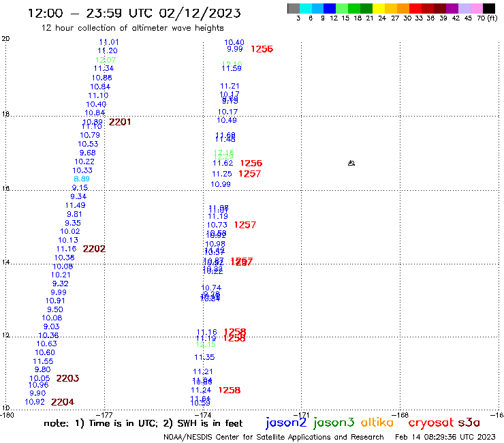Image resolution: width=504 pixels, height=443 pixels.
Task: Select the wave height value 10.53
Action: point(88,144)
